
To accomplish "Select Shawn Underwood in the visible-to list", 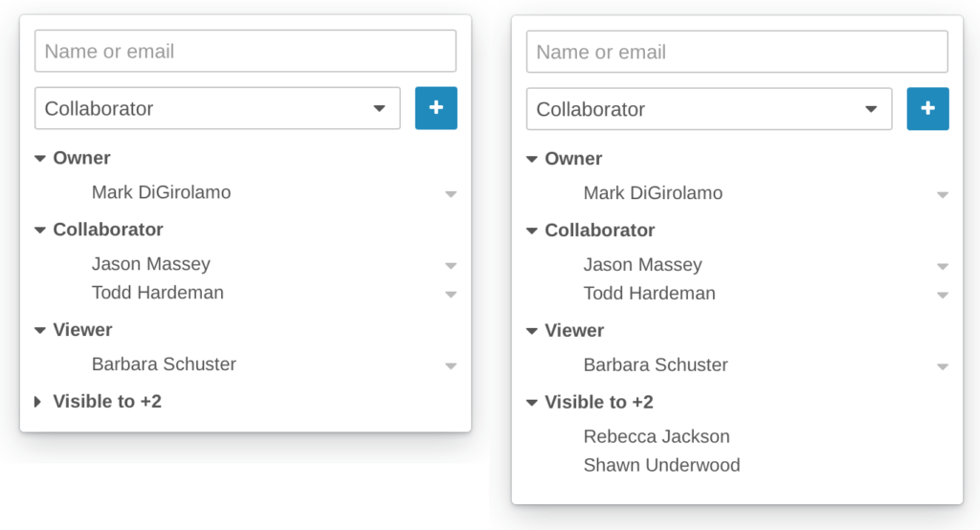I will click(x=661, y=465).
